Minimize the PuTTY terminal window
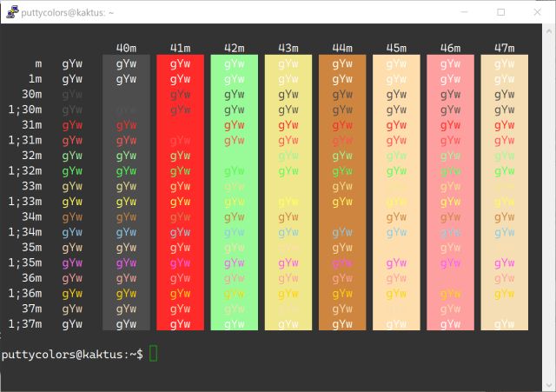 461,12
